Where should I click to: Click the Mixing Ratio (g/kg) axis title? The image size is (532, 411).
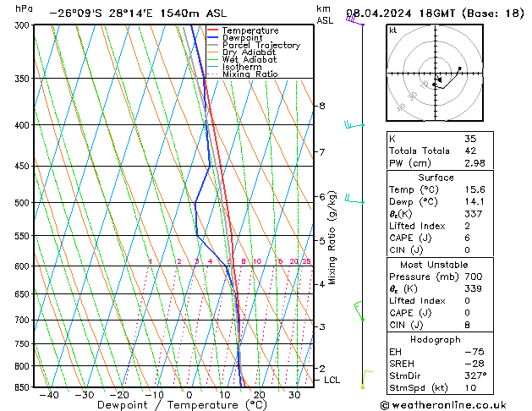[x=332, y=238]
